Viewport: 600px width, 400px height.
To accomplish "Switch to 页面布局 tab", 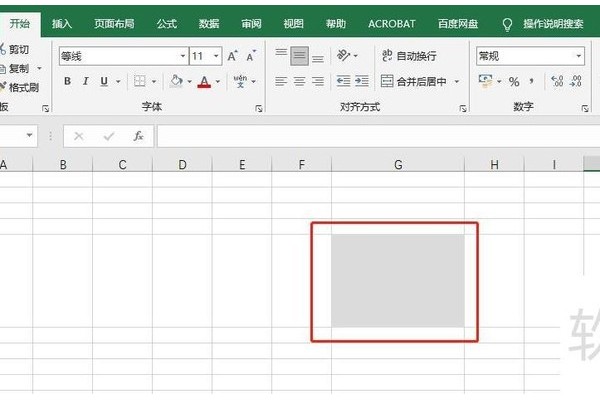I will 114,24.
